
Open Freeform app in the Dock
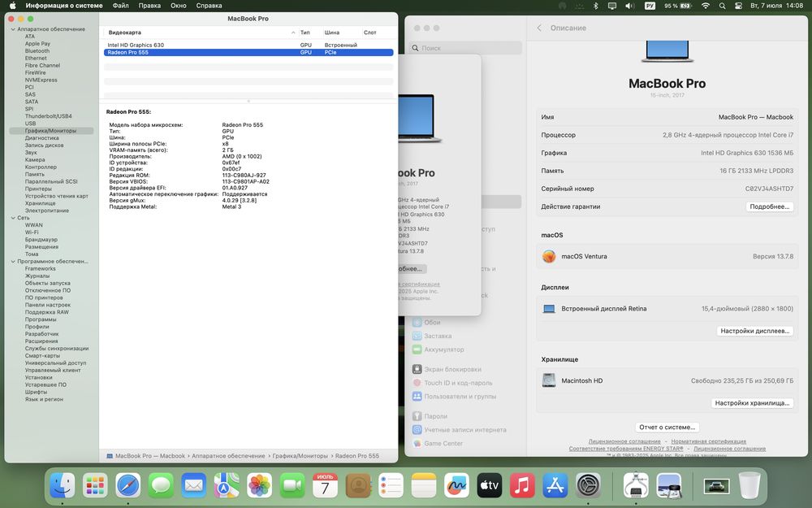pos(456,486)
